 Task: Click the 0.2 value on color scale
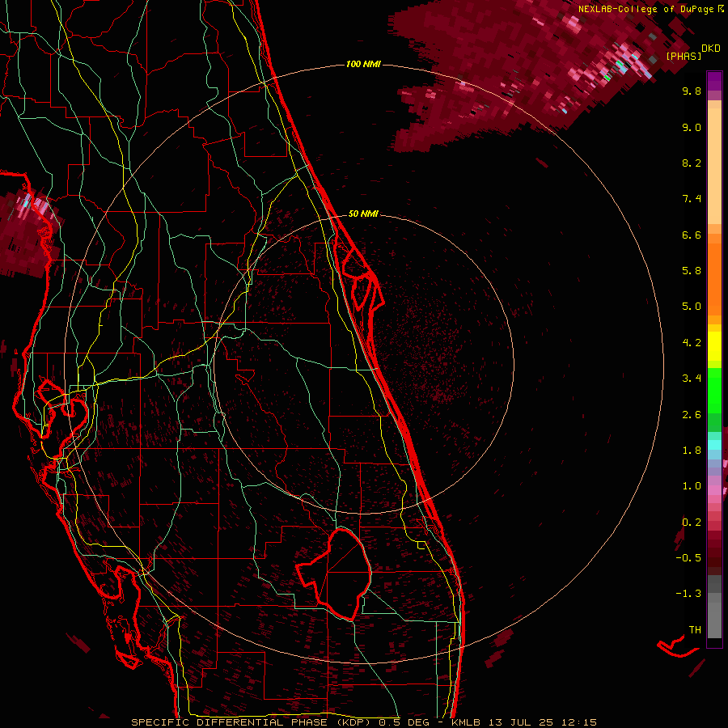pos(692,523)
